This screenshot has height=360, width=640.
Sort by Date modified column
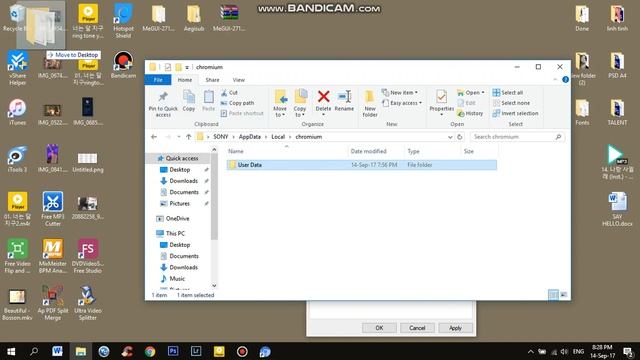368,151
